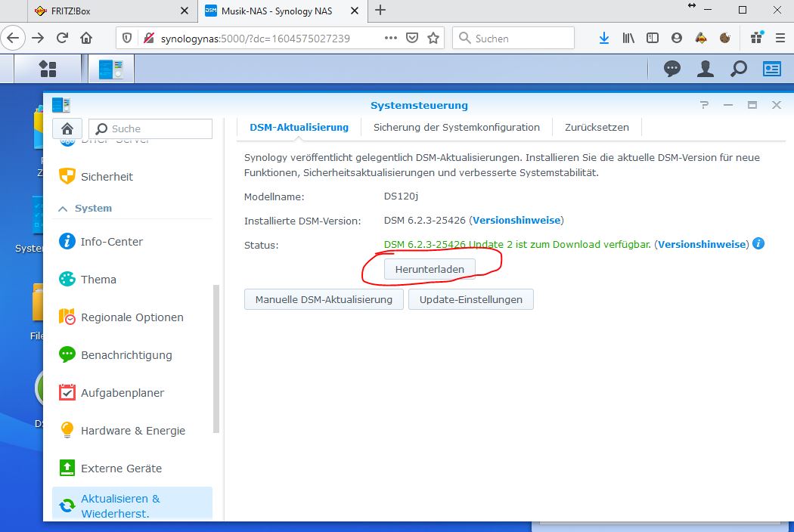The image size is (794, 532).
Task: Open the Firefox hamburger menu
Action: tap(780, 38)
